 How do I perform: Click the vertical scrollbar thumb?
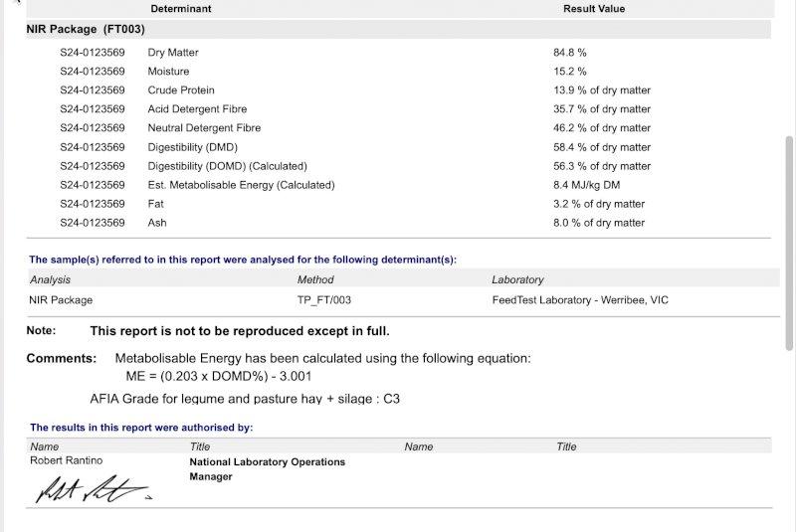[x=789, y=243]
